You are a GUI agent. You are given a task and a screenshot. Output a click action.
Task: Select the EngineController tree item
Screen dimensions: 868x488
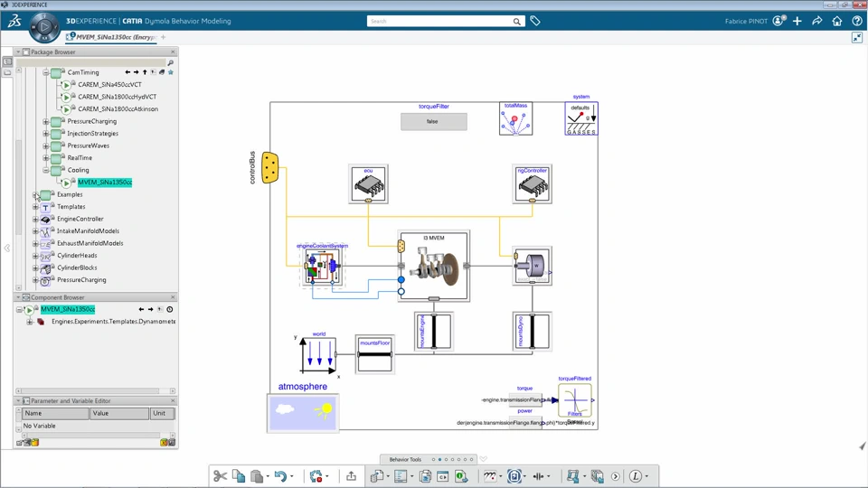[80, 219]
